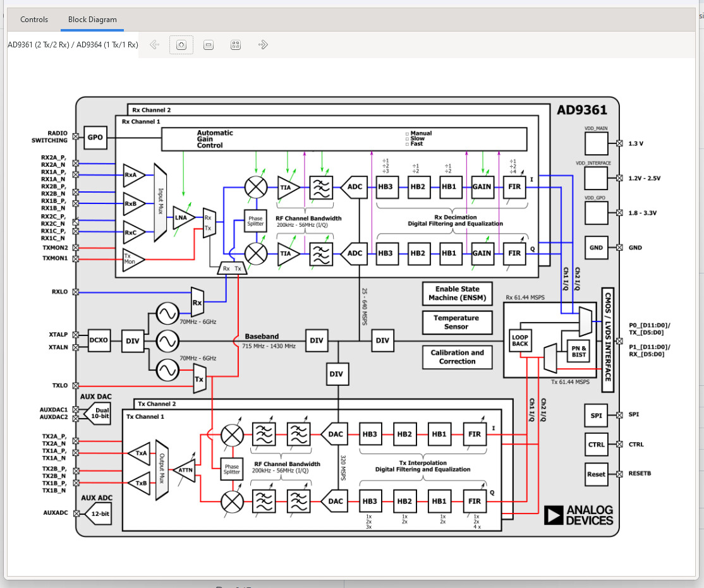This screenshot has width=704, height=588.
Task: Click the Rx/Tx switch block after LNA
Action: tap(208, 222)
